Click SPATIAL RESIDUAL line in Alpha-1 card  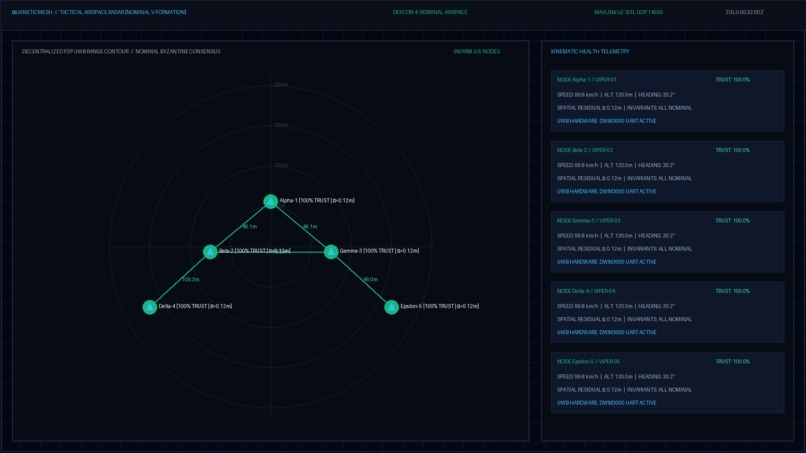click(624, 108)
